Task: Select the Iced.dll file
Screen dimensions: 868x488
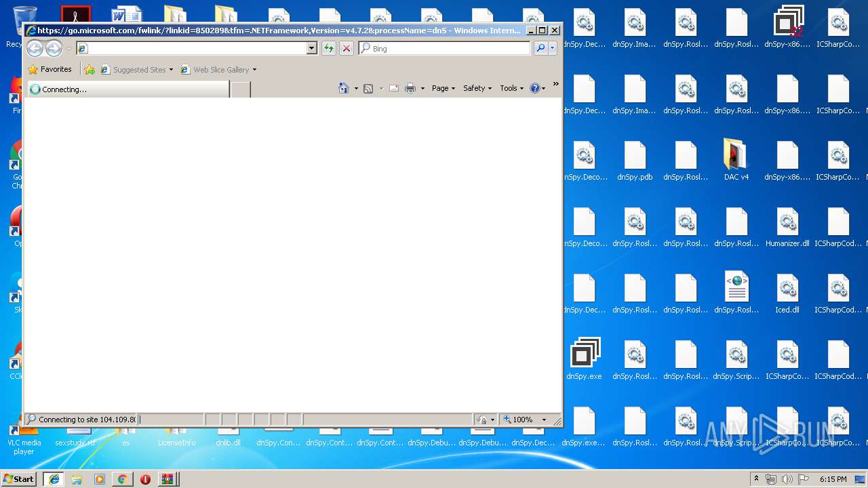Action: (x=787, y=293)
